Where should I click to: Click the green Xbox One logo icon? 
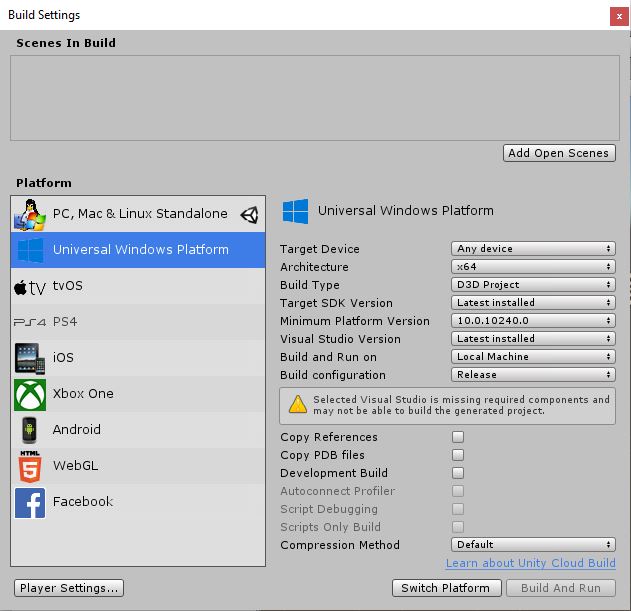[30, 394]
